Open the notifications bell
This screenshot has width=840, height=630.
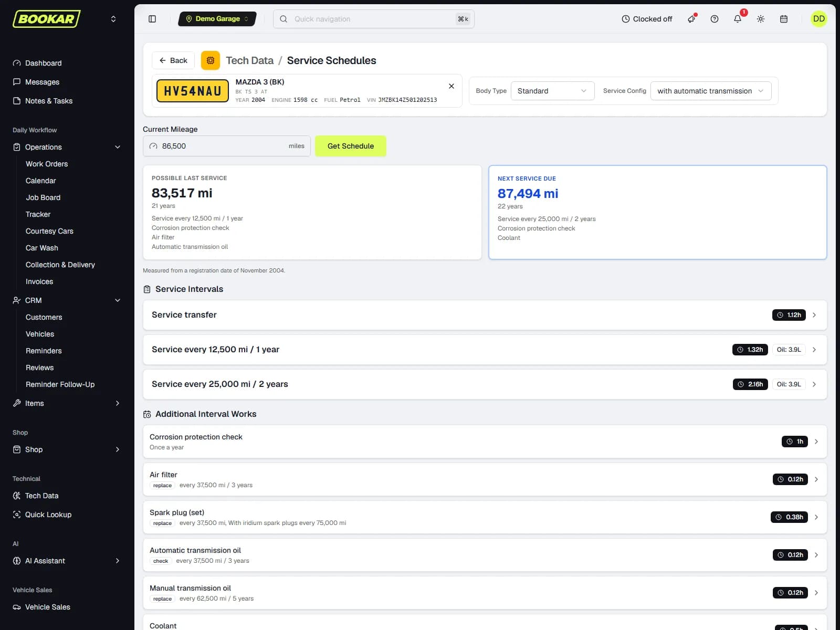coord(738,19)
